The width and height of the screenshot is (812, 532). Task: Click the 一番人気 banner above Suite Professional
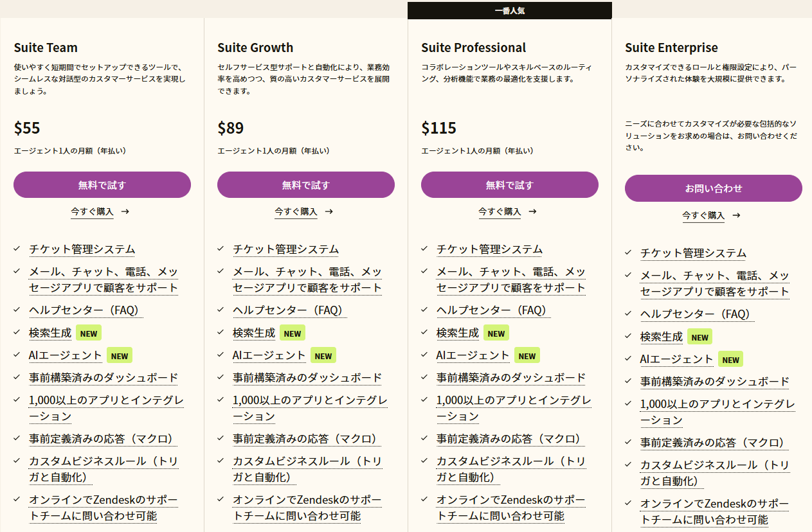pyautogui.click(x=509, y=10)
